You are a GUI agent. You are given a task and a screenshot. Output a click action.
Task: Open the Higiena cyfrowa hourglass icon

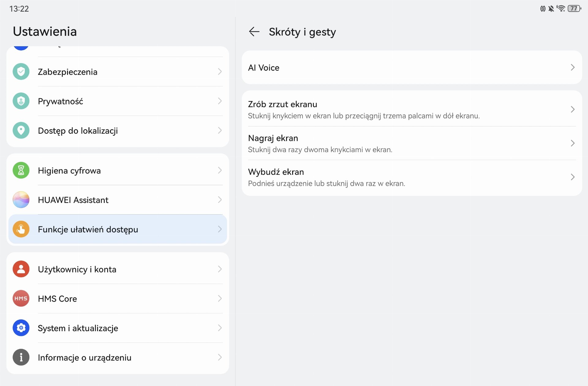pyautogui.click(x=21, y=170)
